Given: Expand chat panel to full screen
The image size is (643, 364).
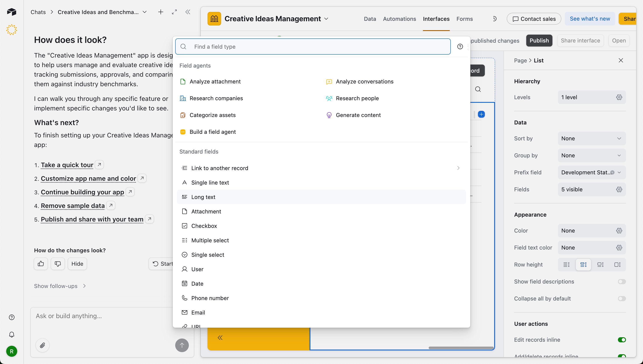Looking at the screenshot, I should [x=174, y=12].
